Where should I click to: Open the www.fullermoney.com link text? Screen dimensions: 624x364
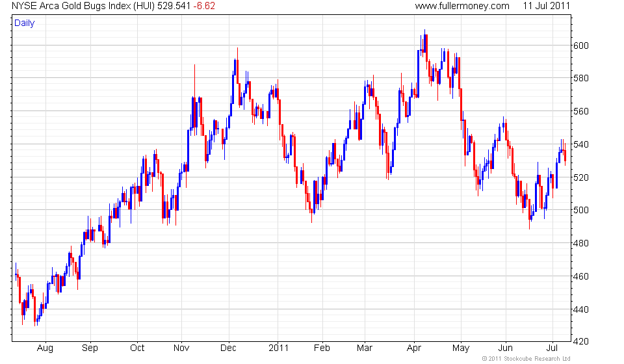462,6
